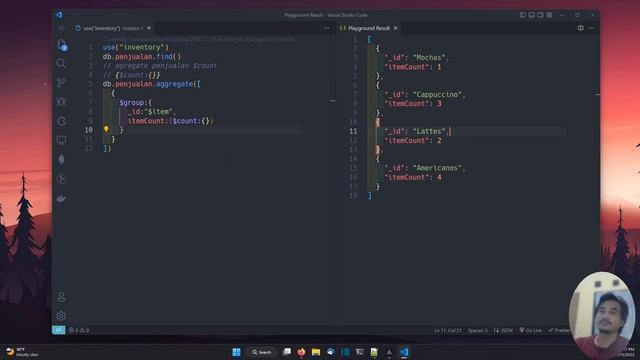Image resolution: width=640 pixels, height=360 pixels.
Task: Open File Explorer from the taskbar
Action: 316,352
